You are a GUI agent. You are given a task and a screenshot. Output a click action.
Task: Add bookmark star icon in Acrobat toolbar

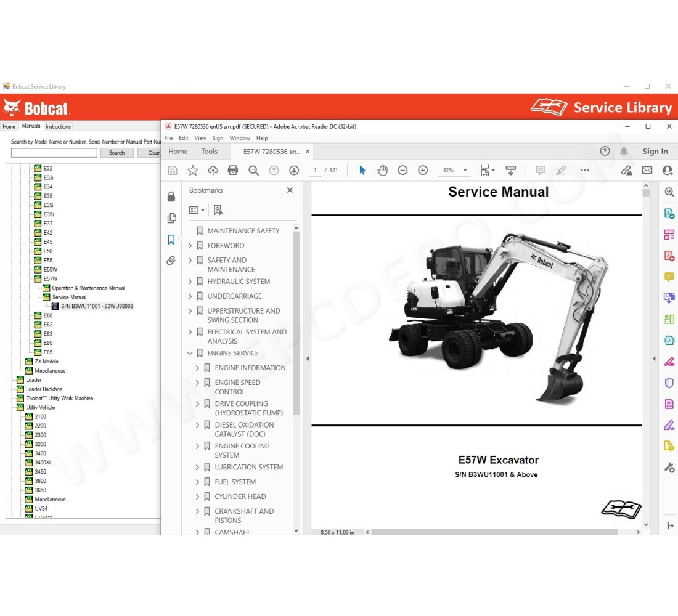(193, 170)
